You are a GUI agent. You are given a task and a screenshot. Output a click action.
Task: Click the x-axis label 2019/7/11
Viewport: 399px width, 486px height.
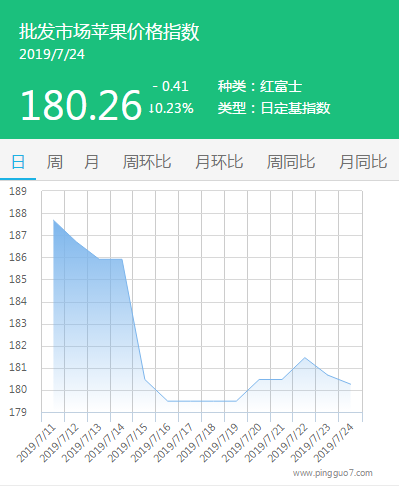click(x=36, y=443)
